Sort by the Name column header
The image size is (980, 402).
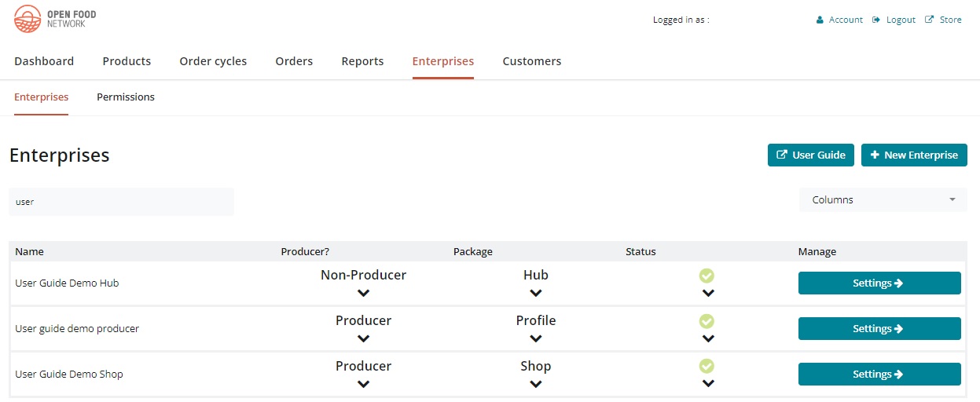(x=30, y=252)
